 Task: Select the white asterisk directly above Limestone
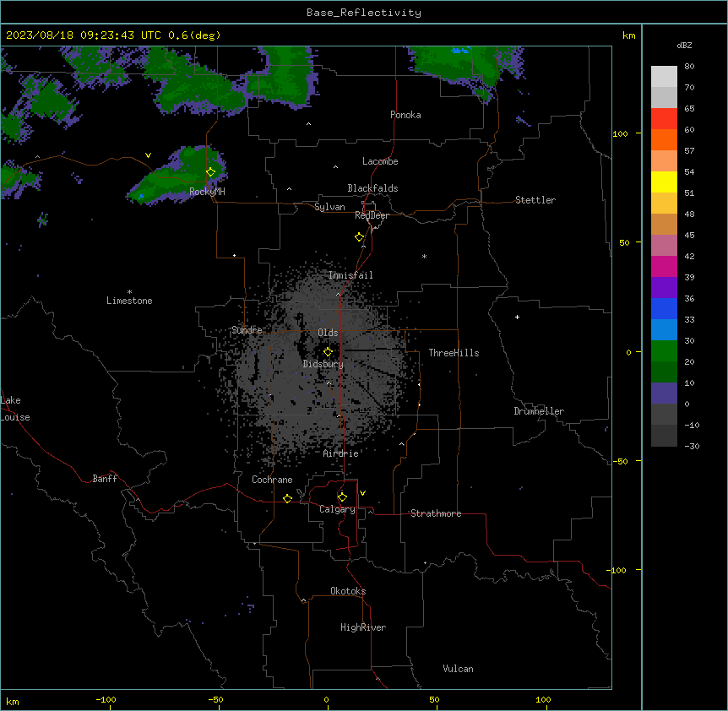click(129, 292)
